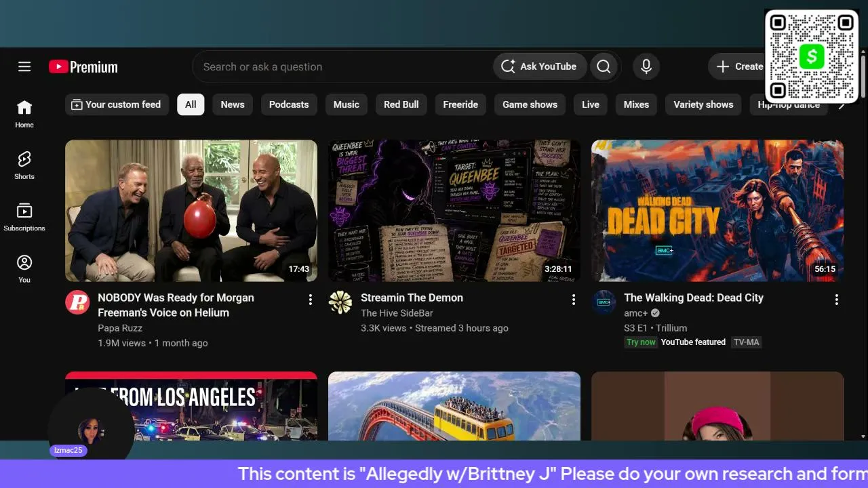This screenshot has width=868, height=488.
Task: Open Subscriptions in the sidebar
Action: point(24,217)
